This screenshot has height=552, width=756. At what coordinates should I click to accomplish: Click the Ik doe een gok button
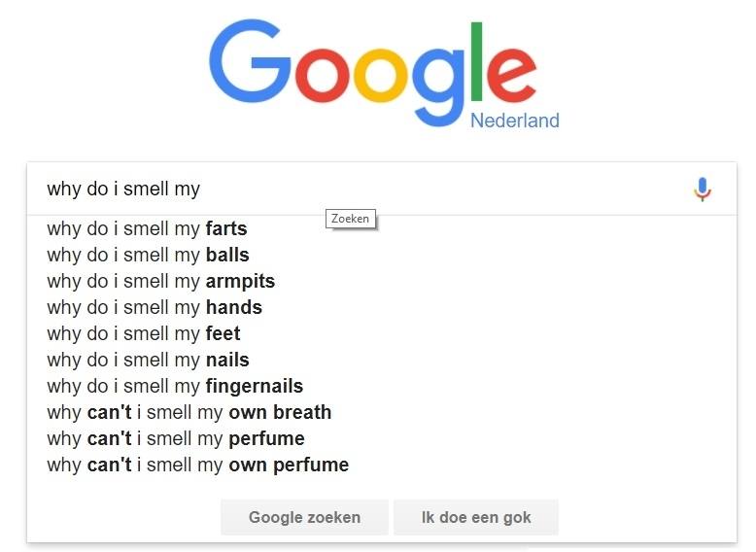[476, 517]
